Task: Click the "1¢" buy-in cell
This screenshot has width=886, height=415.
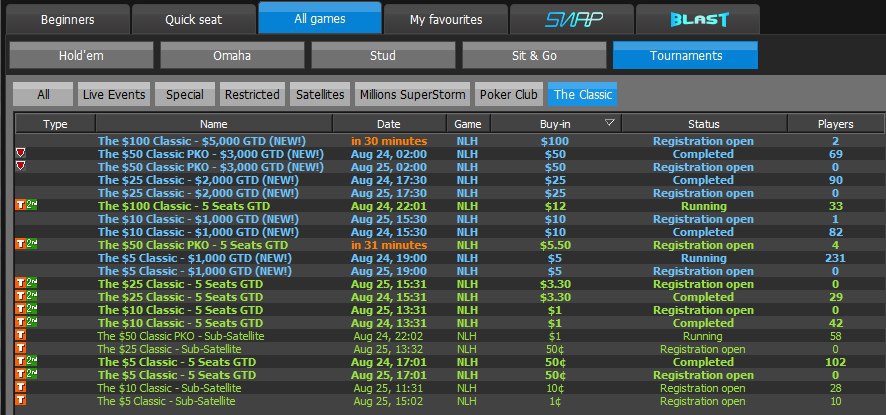Action: (555, 401)
